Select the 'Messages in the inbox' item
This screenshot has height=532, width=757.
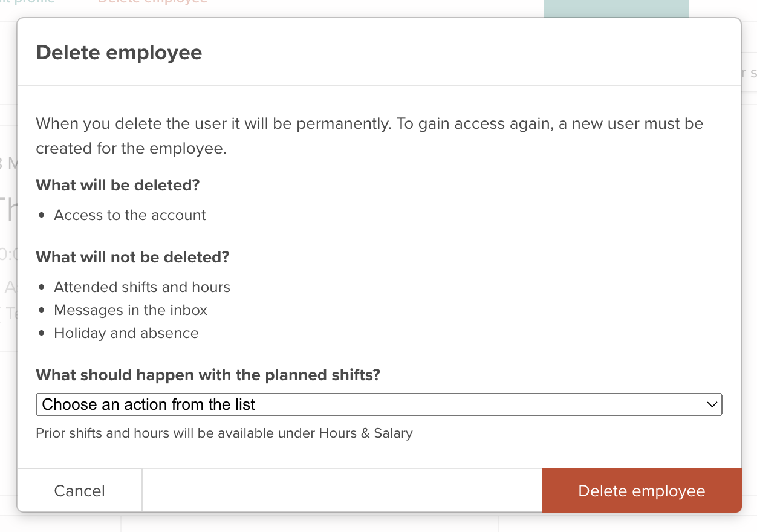[x=131, y=310]
